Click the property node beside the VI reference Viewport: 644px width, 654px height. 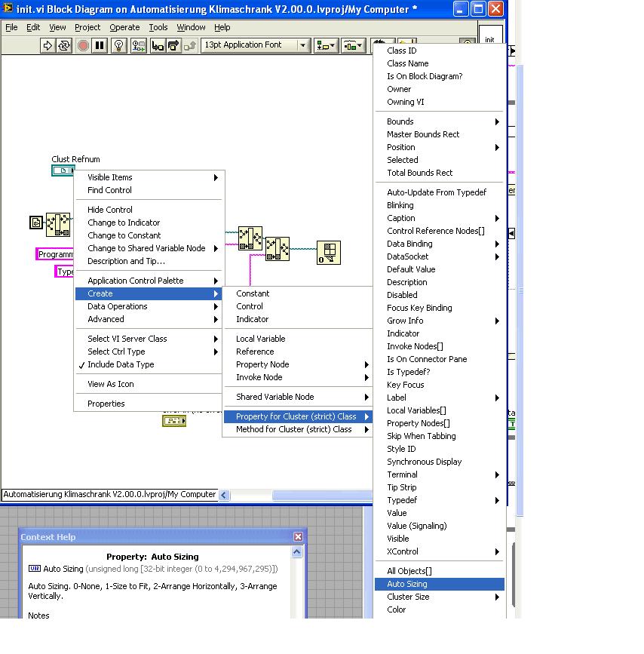click(x=58, y=224)
